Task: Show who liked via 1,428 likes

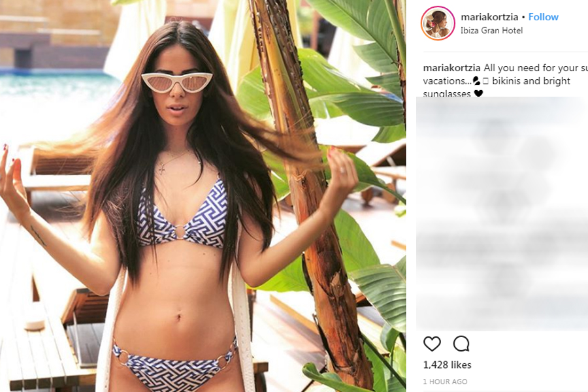Action: [447, 365]
